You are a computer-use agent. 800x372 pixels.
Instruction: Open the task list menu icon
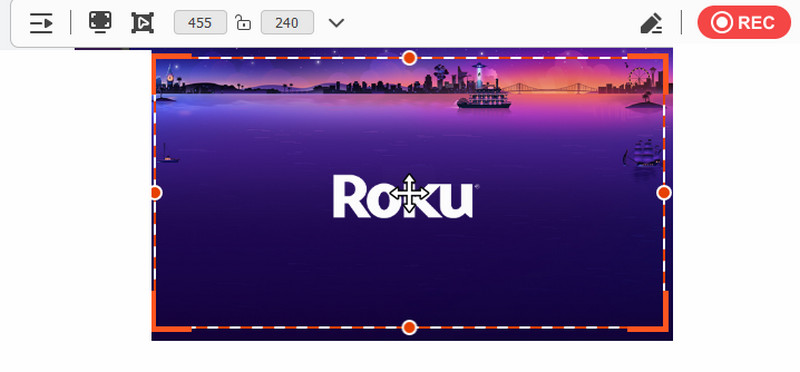[41, 23]
